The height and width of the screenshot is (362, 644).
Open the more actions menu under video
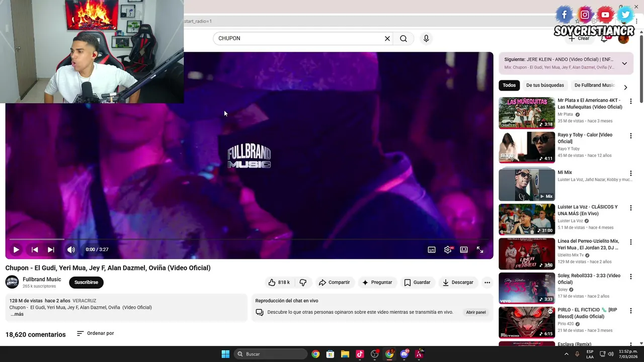coord(487,283)
